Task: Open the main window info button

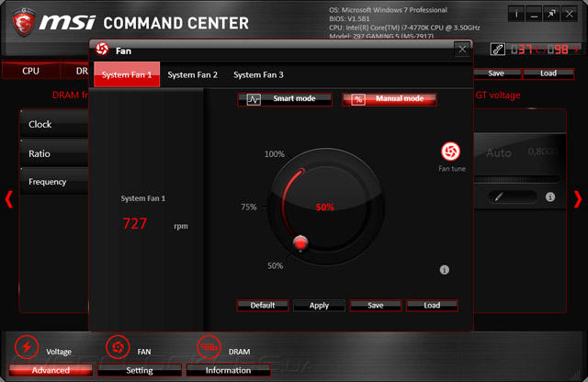Action: tap(516, 15)
